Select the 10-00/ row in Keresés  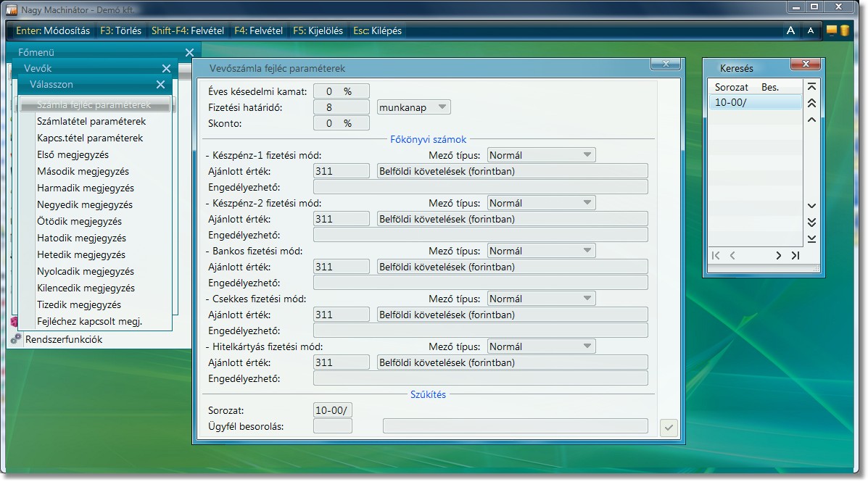click(755, 102)
